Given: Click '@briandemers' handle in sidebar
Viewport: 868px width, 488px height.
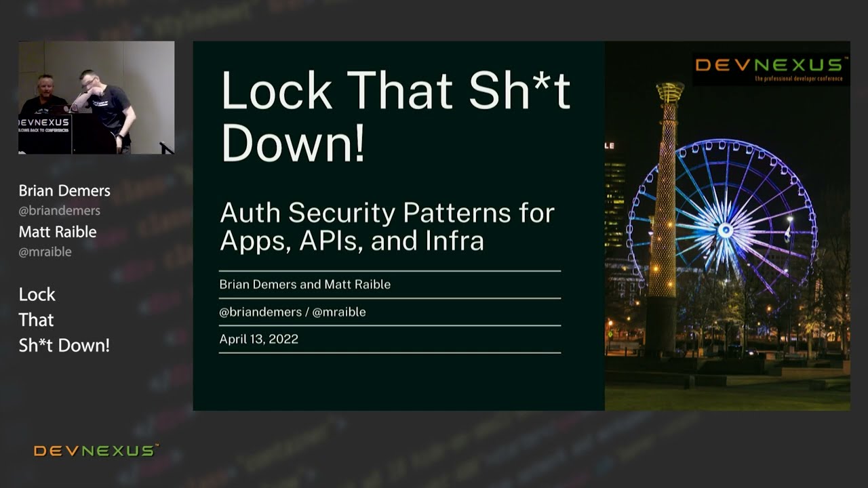Looking at the screenshot, I should click(60, 211).
